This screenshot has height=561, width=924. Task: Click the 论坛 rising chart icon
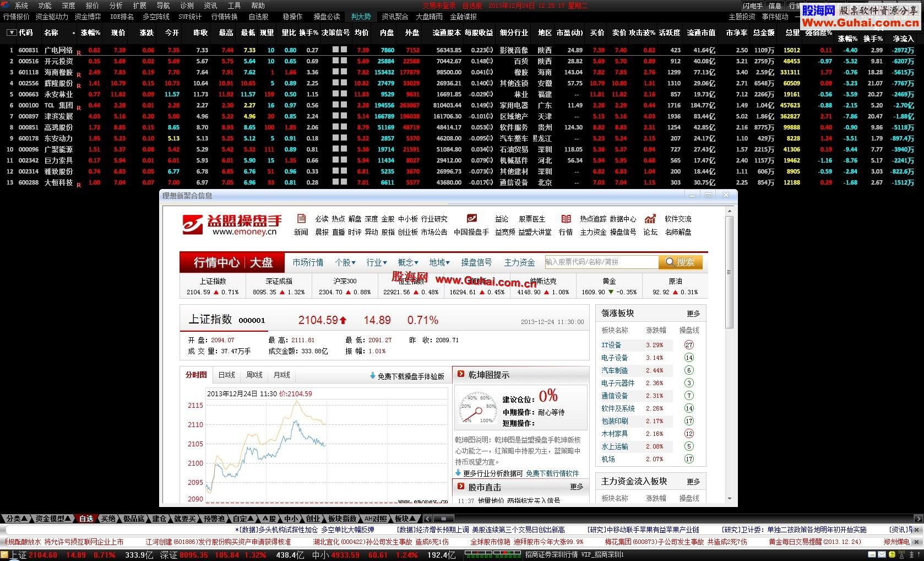click(x=650, y=219)
